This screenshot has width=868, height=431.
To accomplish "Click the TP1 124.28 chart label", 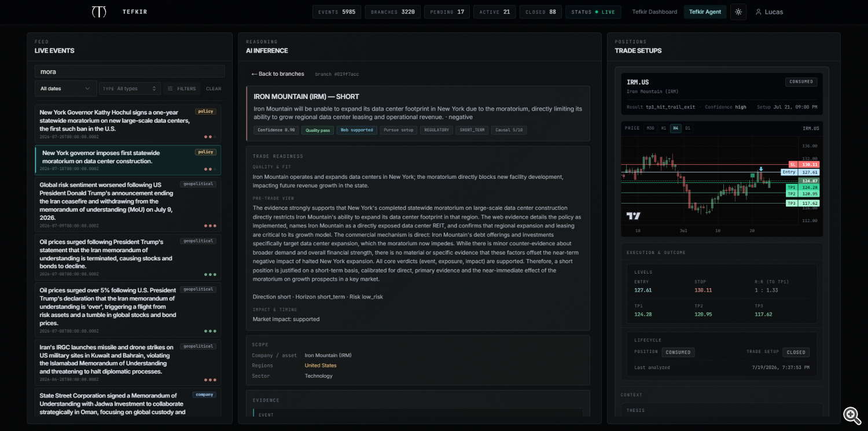I will click(802, 187).
